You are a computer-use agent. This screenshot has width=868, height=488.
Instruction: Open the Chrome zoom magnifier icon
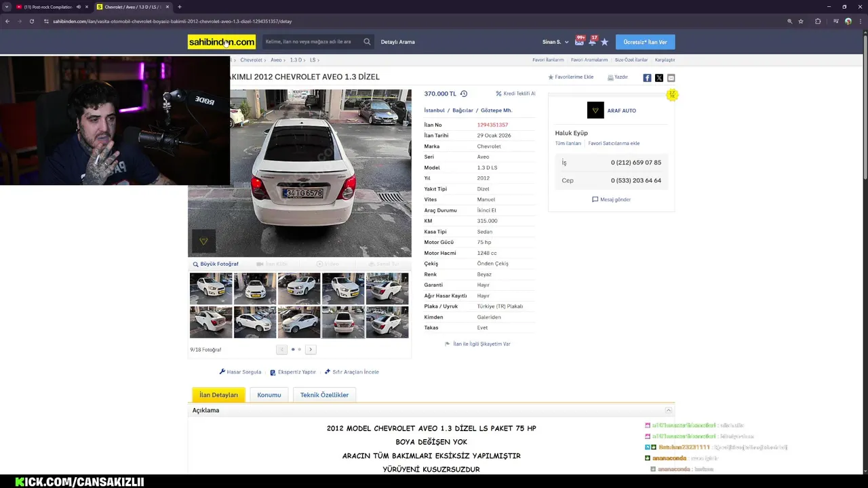pyautogui.click(x=790, y=21)
